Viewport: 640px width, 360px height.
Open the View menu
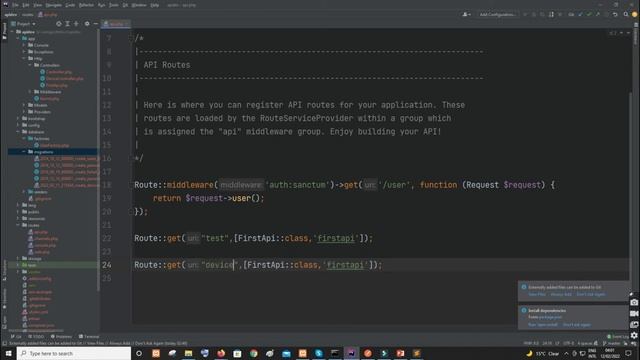(x=38, y=5)
